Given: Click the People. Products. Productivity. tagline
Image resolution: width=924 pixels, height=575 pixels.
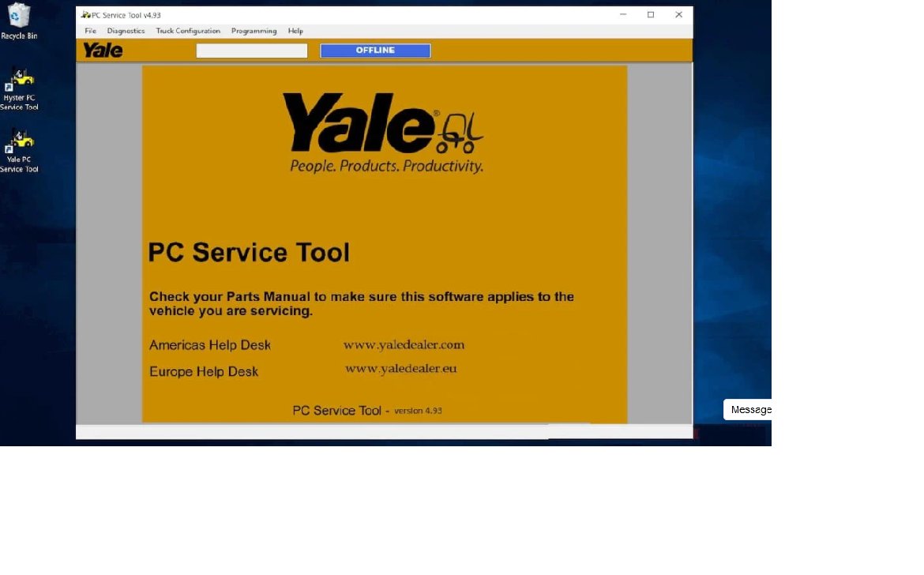Looking at the screenshot, I should tap(386, 166).
